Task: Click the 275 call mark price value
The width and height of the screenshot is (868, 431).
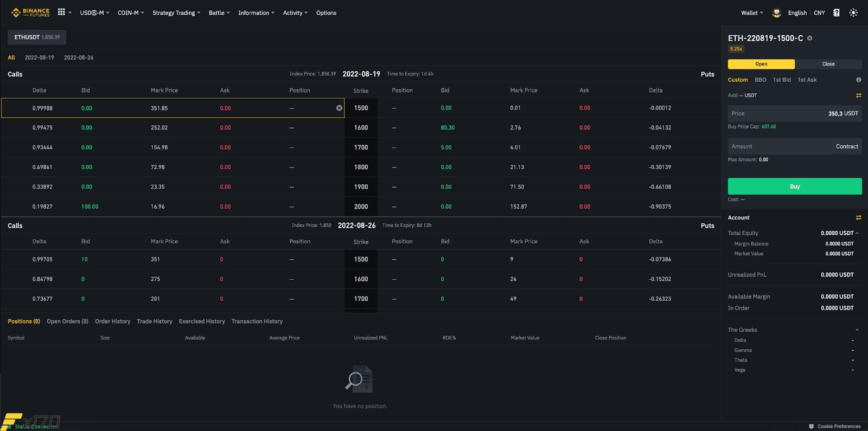Action: [x=155, y=279]
